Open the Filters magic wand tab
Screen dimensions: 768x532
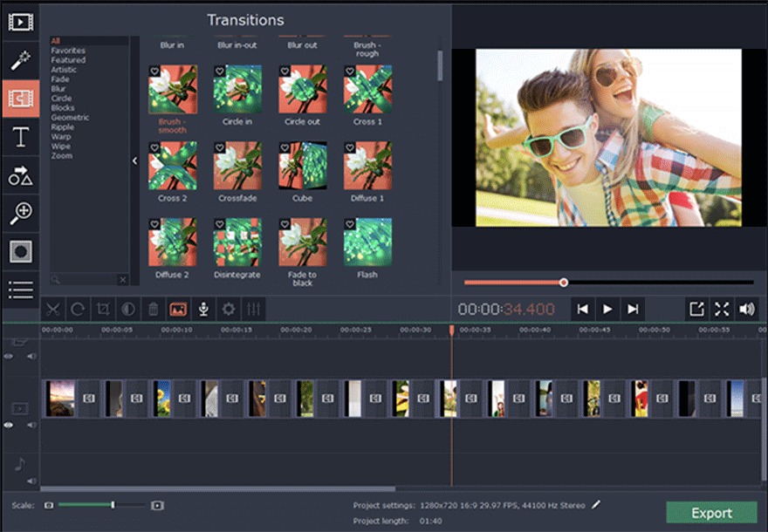(x=21, y=60)
